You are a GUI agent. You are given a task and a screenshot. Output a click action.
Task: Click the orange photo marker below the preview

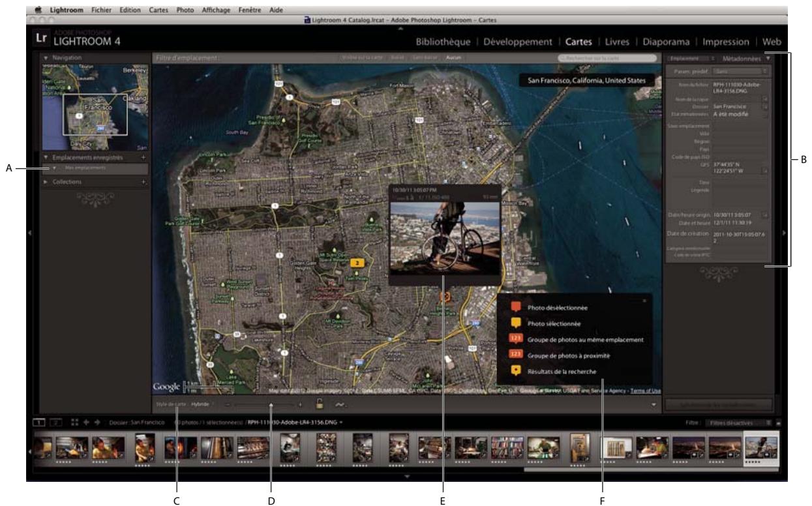point(445,296)
